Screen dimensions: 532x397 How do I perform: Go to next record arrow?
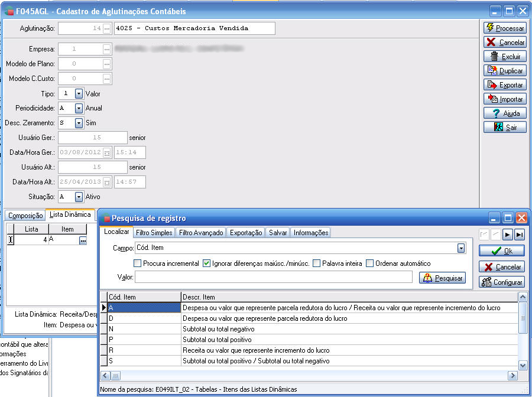coord(507,235)
